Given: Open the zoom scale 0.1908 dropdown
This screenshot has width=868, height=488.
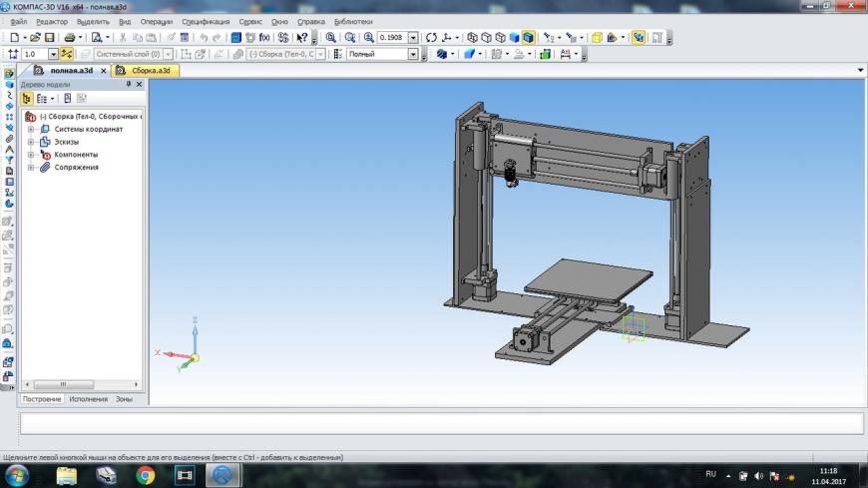Looking at the screenshot, I should click(414, 37).
